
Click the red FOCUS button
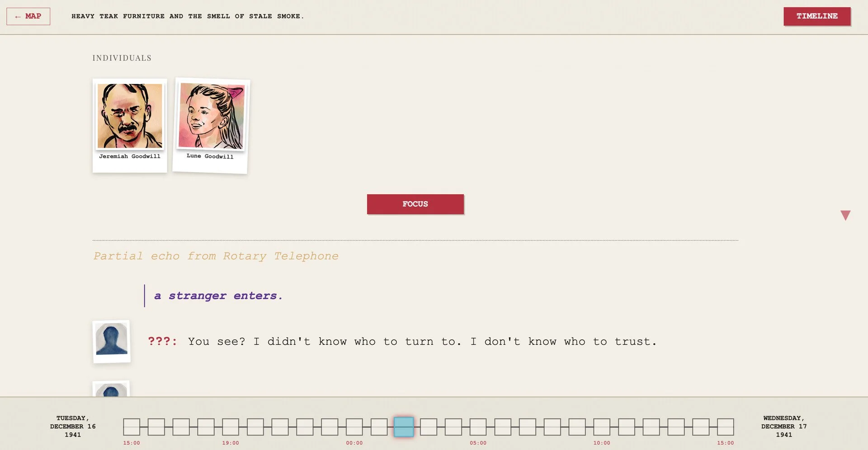click(x=415, y=204)
